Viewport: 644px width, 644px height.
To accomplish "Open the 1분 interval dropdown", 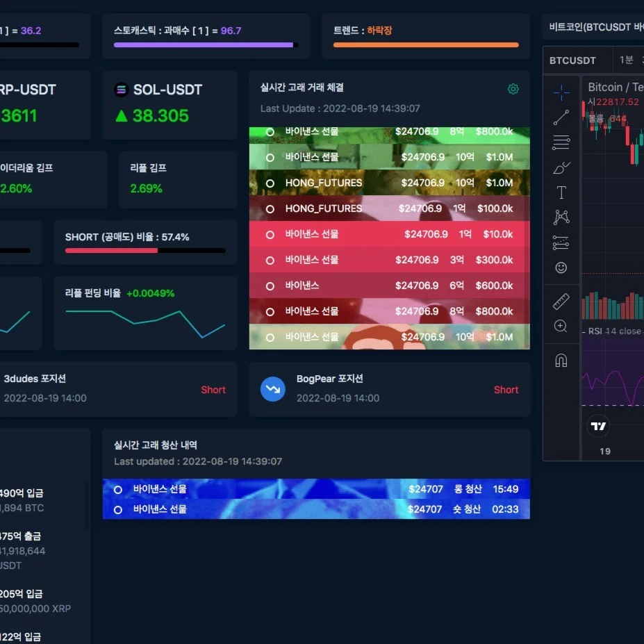I will click(627, 60).
